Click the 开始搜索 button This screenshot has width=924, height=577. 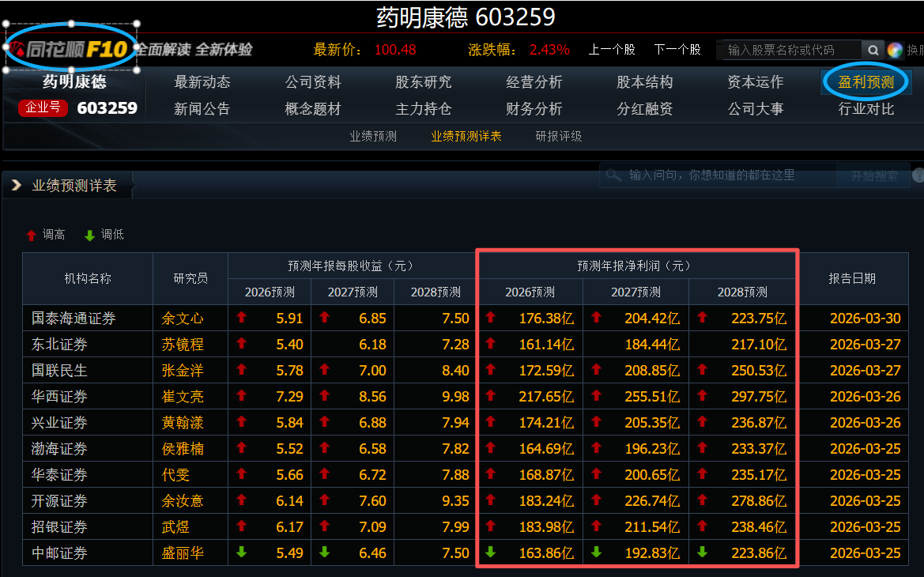coord(874,175)
